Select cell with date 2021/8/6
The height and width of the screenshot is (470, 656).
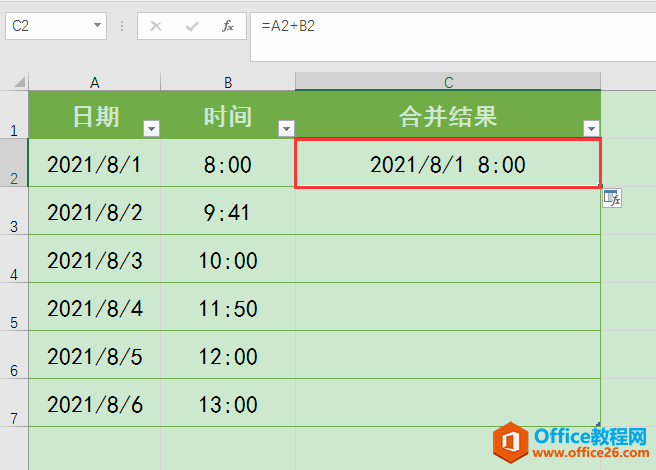coord(95,403)
